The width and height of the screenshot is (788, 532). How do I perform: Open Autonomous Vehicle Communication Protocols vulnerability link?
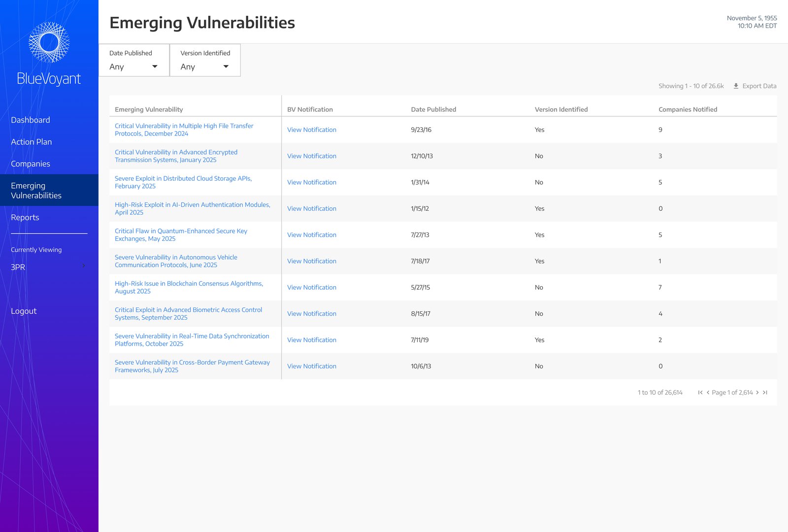176,261
